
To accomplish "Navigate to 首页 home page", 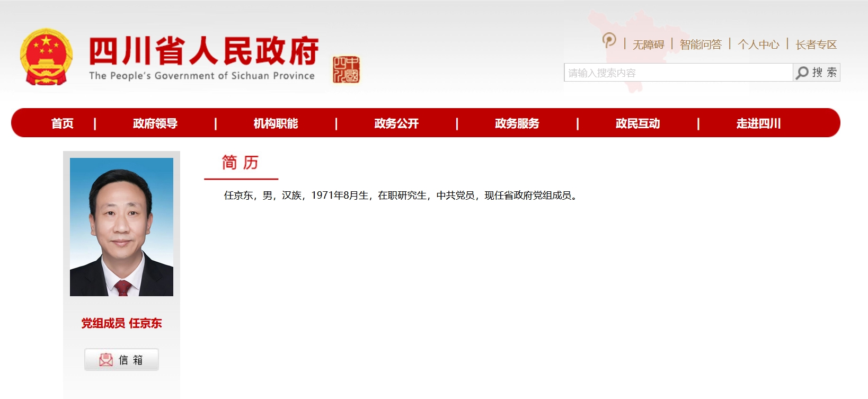I will (63, 123).
